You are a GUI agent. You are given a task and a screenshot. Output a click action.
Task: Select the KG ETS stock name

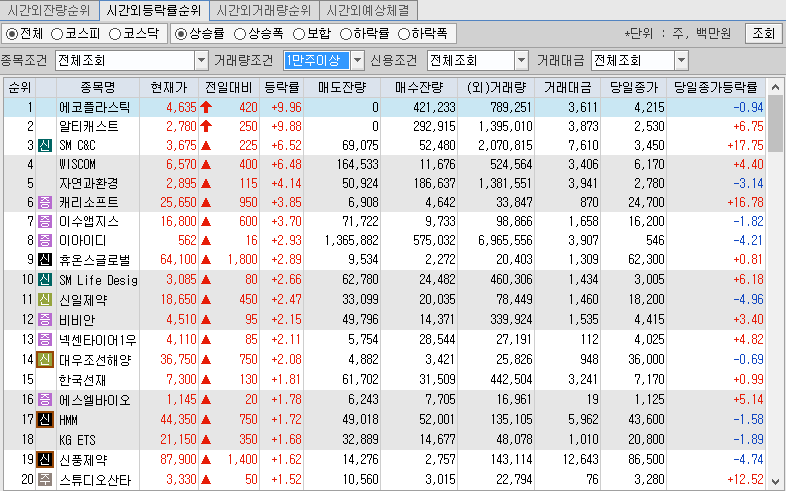pyautogui.click(x=77, y=440)
